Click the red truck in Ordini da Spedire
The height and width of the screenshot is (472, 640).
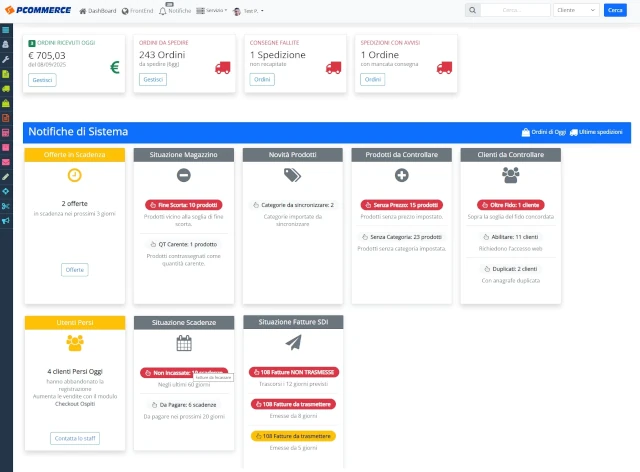223,68
